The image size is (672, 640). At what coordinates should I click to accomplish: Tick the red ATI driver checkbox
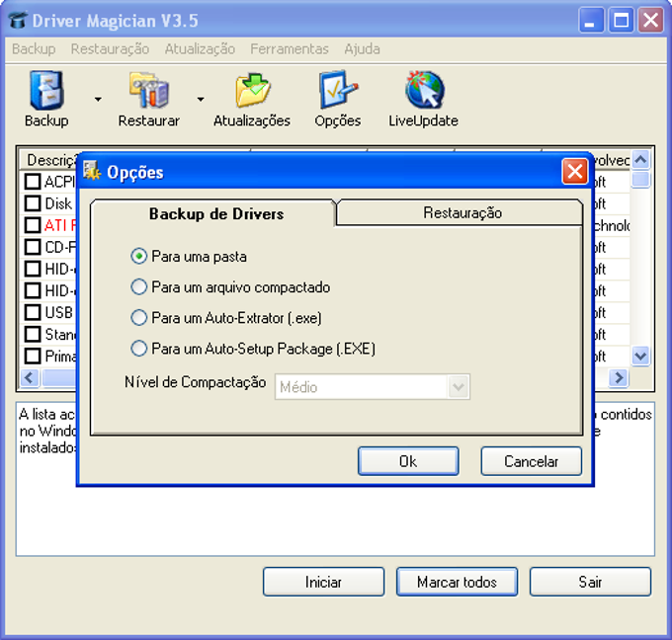click(x=33, y=225)
